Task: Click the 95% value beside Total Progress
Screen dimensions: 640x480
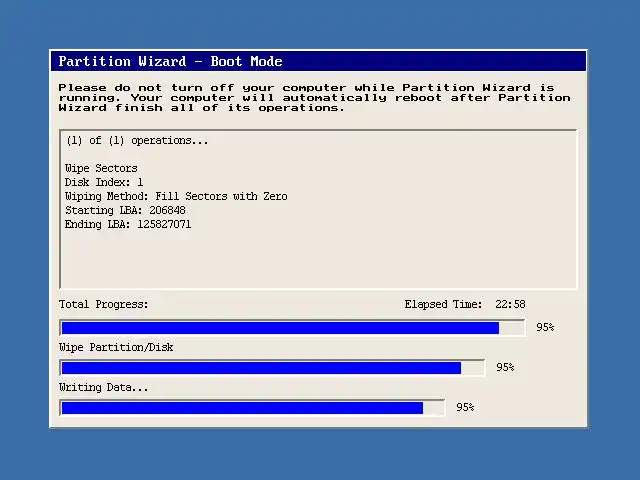Action: point(545,327)
